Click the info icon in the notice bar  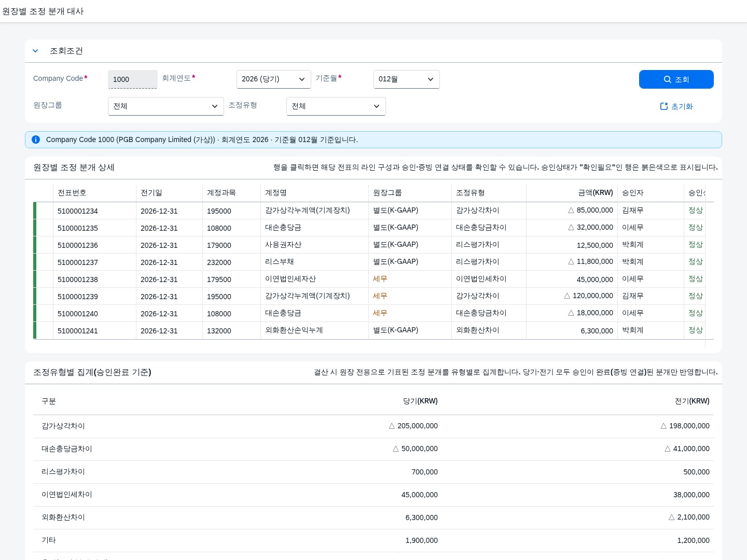tap(36, 139)
